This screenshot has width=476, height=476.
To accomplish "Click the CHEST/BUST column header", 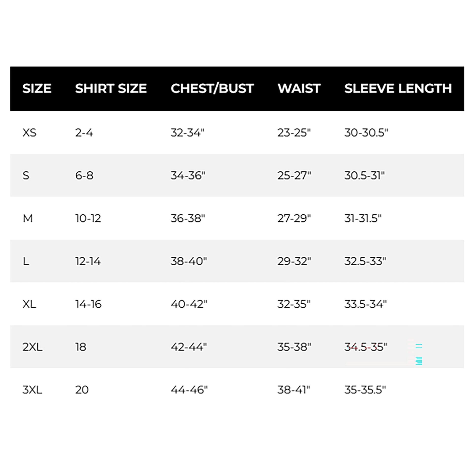I will point(212,89).
